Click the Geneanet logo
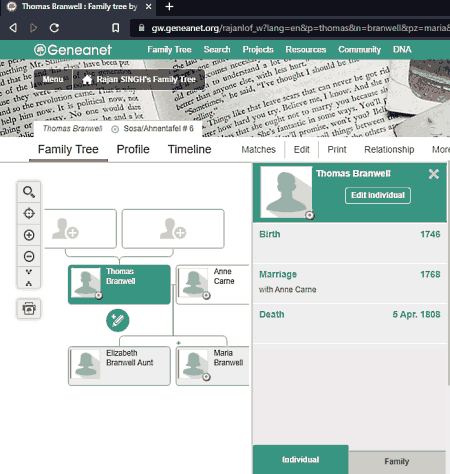 click(x=73, y=50)
